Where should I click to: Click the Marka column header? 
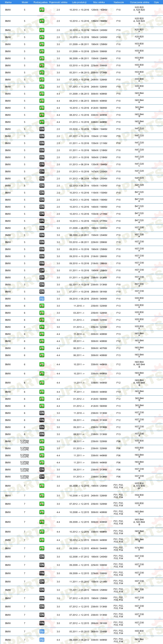(8, 2)
